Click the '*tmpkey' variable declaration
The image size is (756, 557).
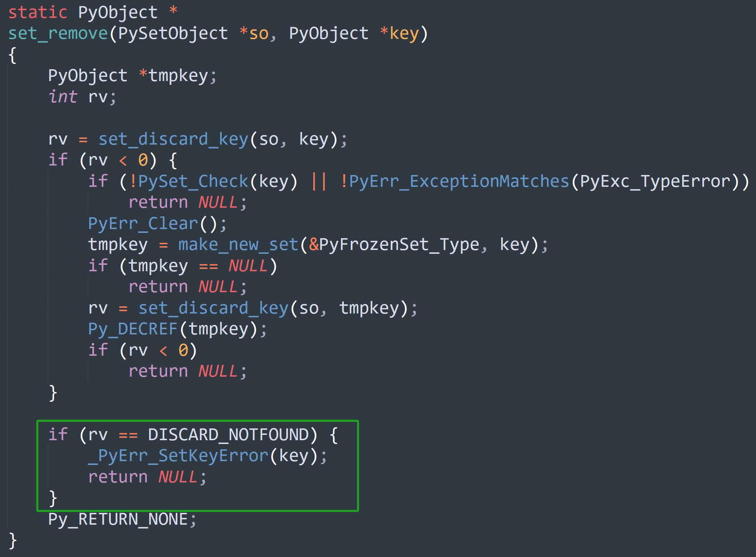click(173, 76)
